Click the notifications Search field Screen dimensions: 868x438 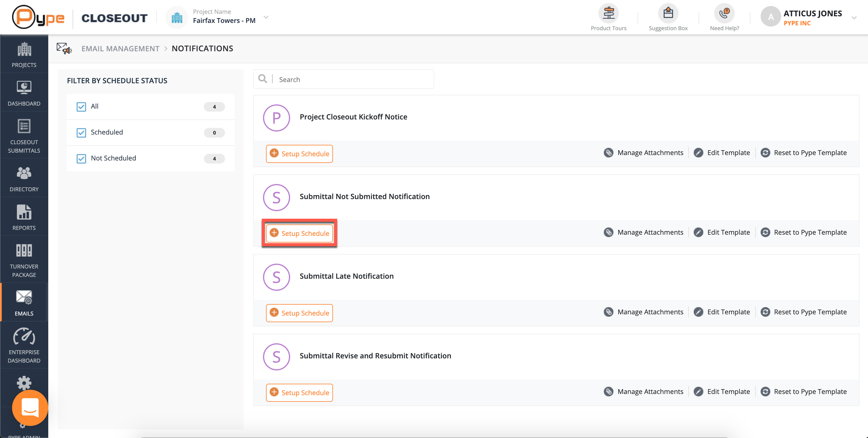(x=352, y=80)
